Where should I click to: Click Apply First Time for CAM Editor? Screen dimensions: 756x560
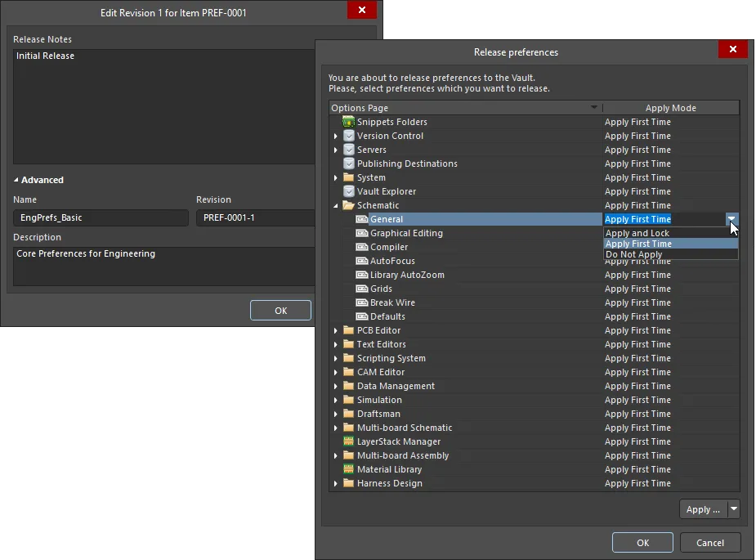pos(637,372)
